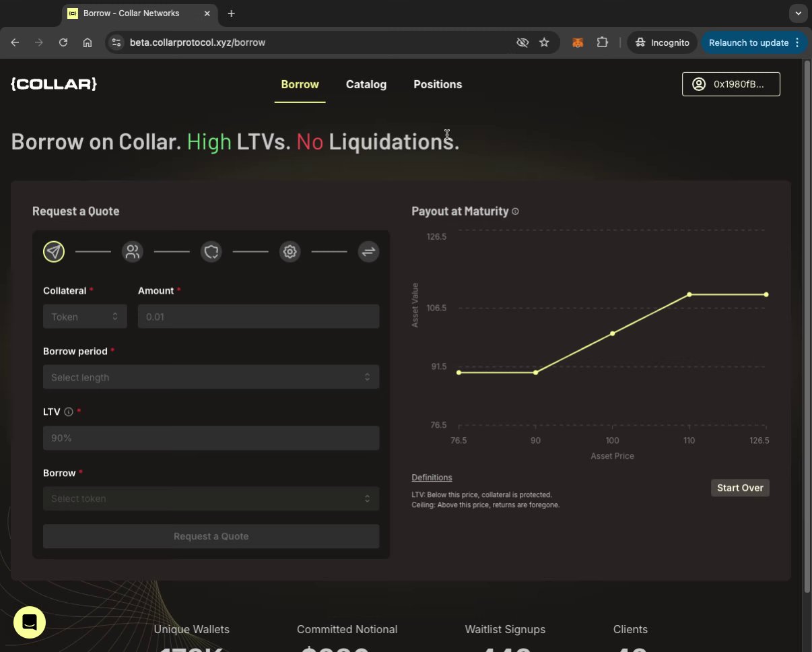Click the Asset Price axis label

point(612,456)
